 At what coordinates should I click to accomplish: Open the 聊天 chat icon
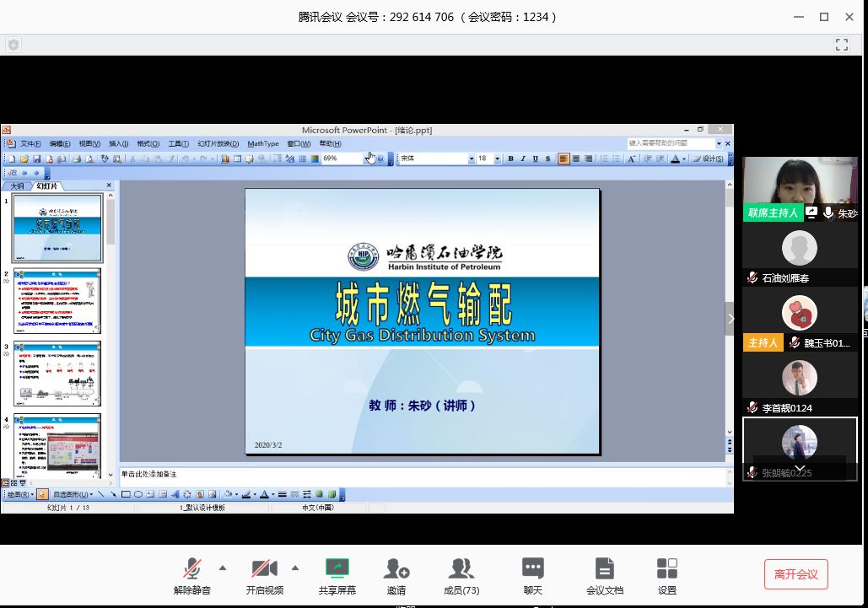pos(532,575)
